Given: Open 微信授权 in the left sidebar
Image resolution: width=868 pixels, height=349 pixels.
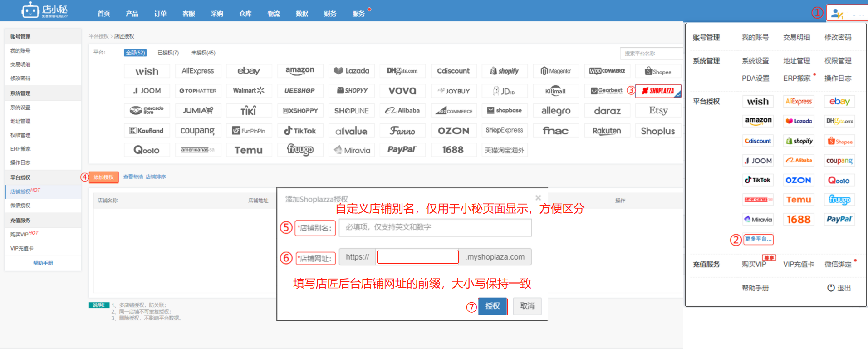Looking at the screenshot, I should 20,206.
